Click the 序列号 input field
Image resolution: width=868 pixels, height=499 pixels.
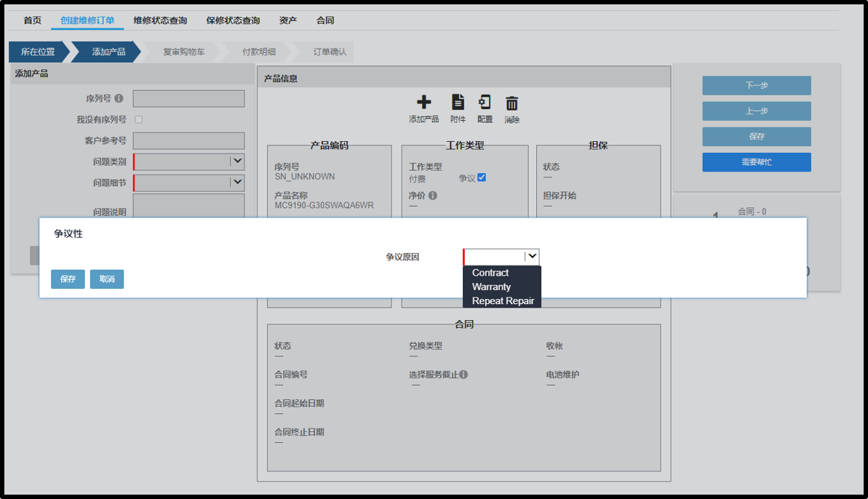(188, 98)
